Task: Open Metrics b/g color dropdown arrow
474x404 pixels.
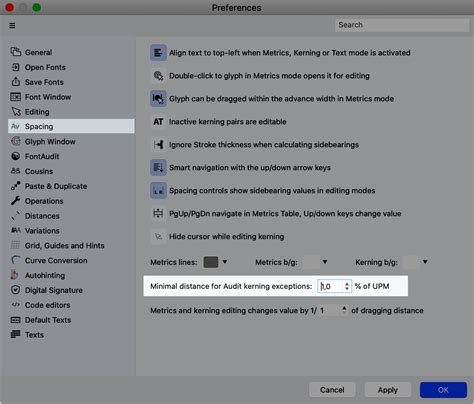Action: 325,262
